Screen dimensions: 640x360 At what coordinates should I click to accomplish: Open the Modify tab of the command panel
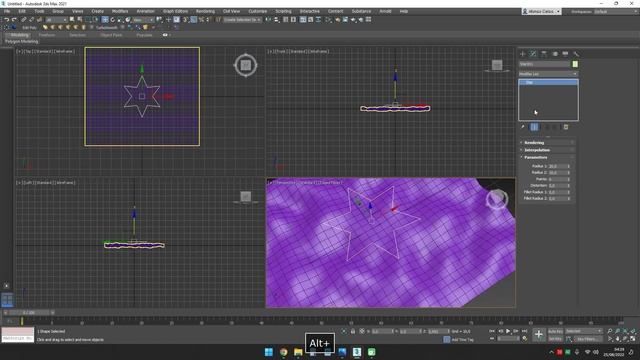(x=533, y=53)
